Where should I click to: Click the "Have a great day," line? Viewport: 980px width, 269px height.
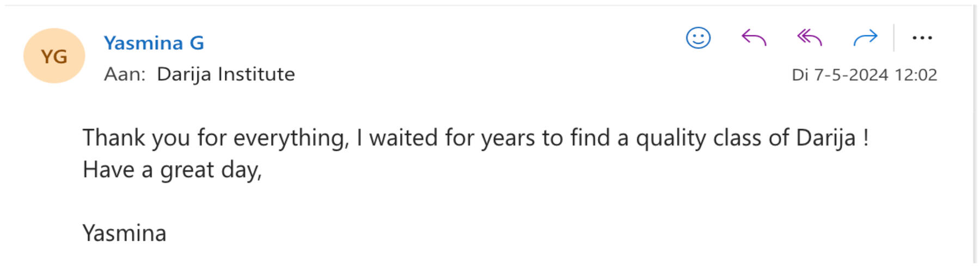tap(172, 170)
